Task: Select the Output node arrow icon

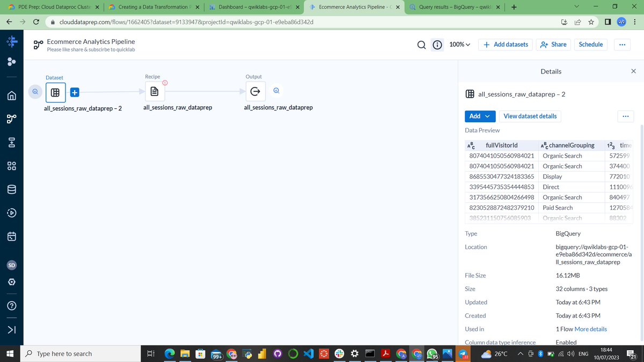Action: click(255, 91)
